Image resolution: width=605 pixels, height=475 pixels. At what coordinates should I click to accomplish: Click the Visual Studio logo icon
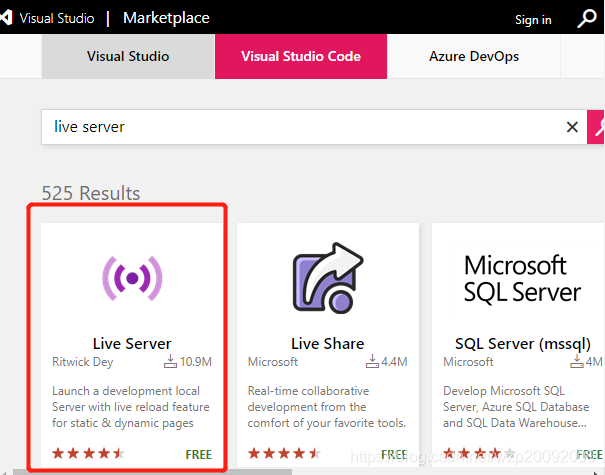coord(6,18)
